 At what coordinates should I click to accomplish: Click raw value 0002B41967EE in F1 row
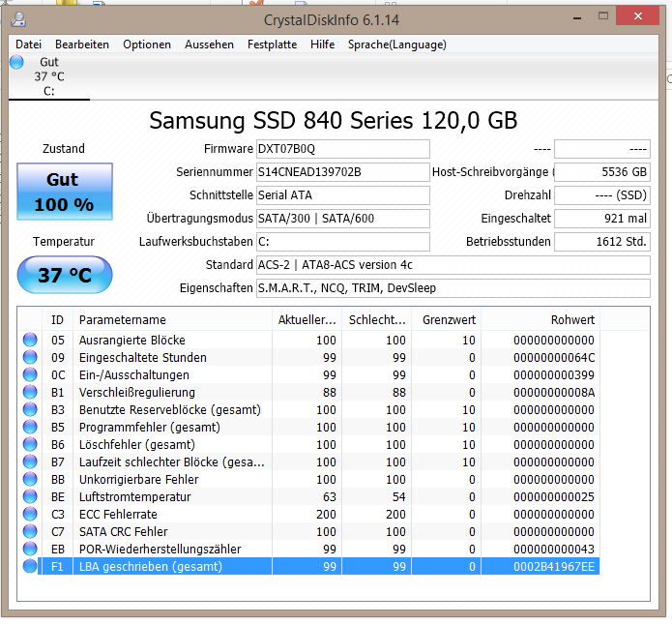click(x=554, y=567)
